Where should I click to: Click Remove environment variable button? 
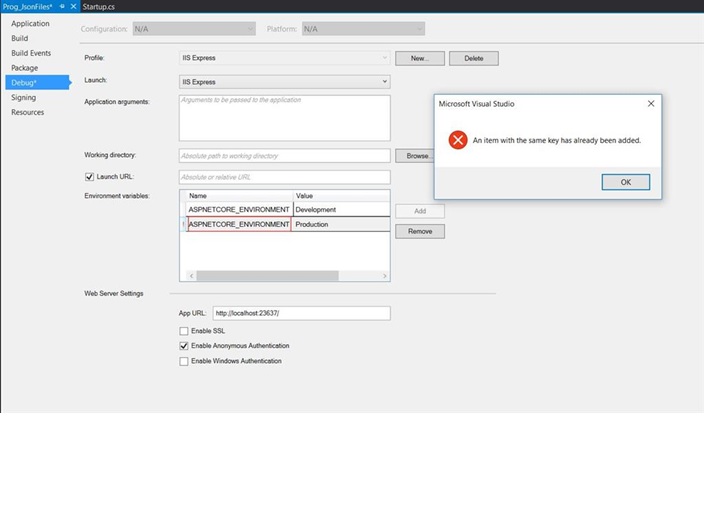420,231
